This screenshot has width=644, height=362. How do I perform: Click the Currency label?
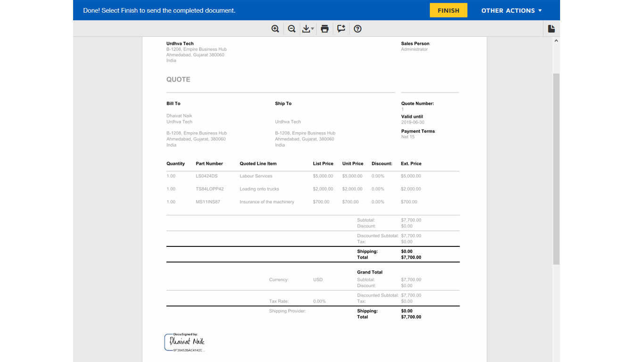[x=279, y=279]
